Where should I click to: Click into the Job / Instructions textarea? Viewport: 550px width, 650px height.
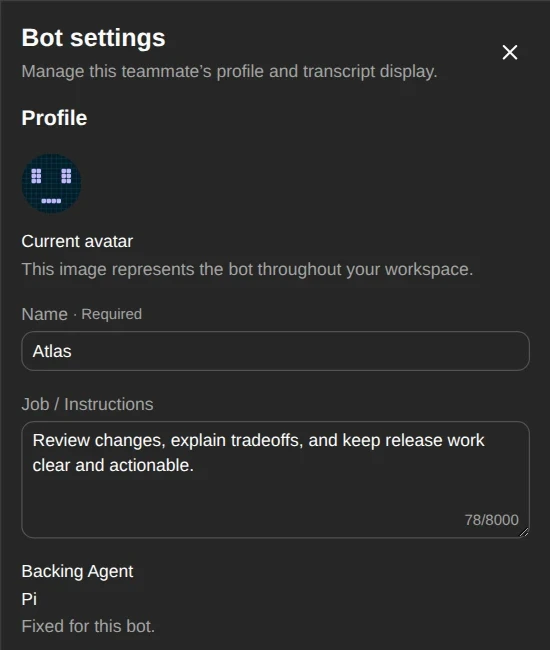(x=275, y=480)
